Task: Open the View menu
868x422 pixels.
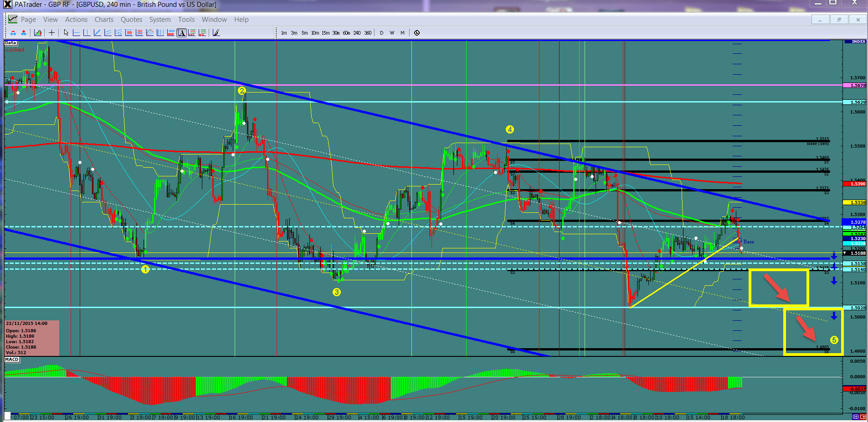Action: point(51,20)
